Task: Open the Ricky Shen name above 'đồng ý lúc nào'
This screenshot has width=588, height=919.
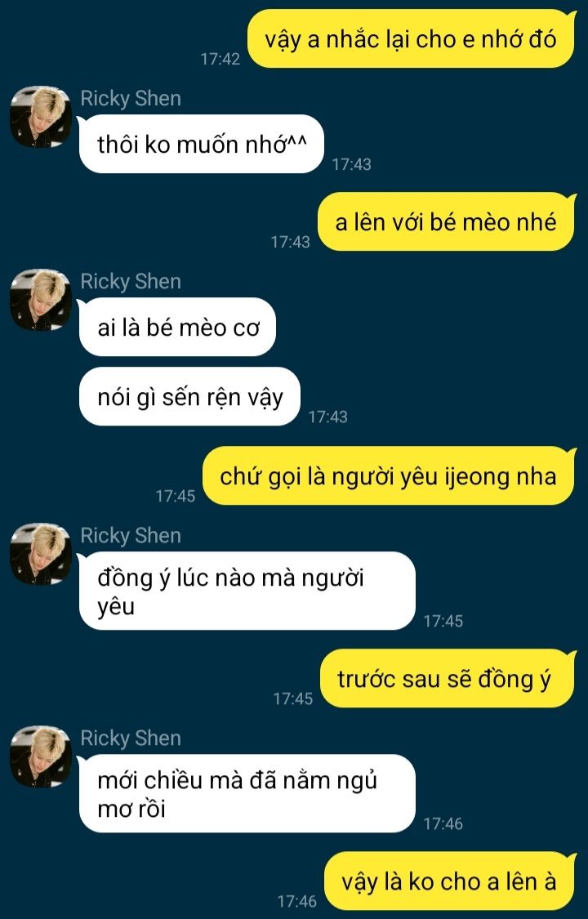Action: 131,535
